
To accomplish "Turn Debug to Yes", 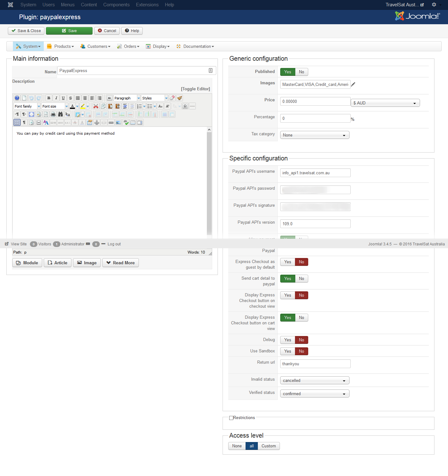I will coord(288,340).
